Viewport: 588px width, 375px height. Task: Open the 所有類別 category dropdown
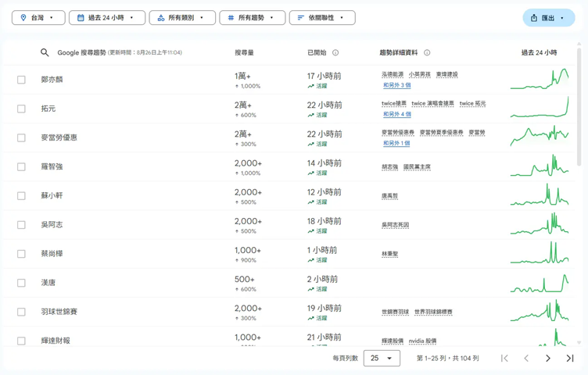point(182,18)
